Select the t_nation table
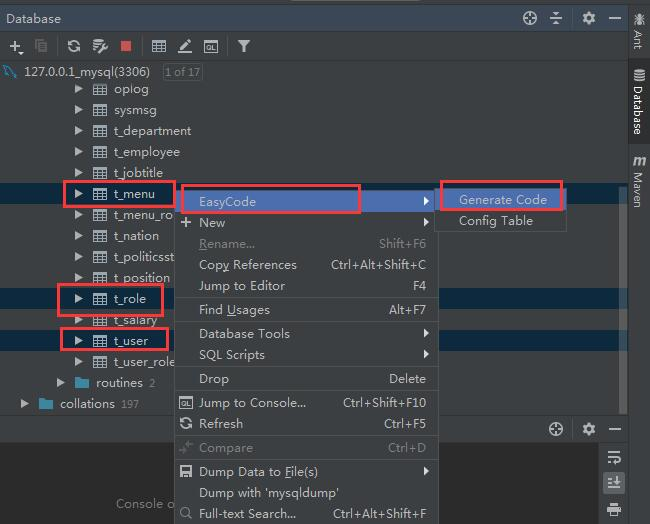 [x=136, y=236]
